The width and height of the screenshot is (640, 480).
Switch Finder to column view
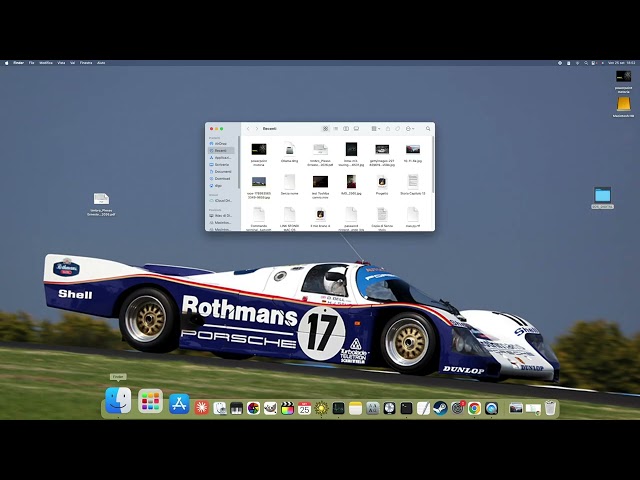tap(346, 129)
